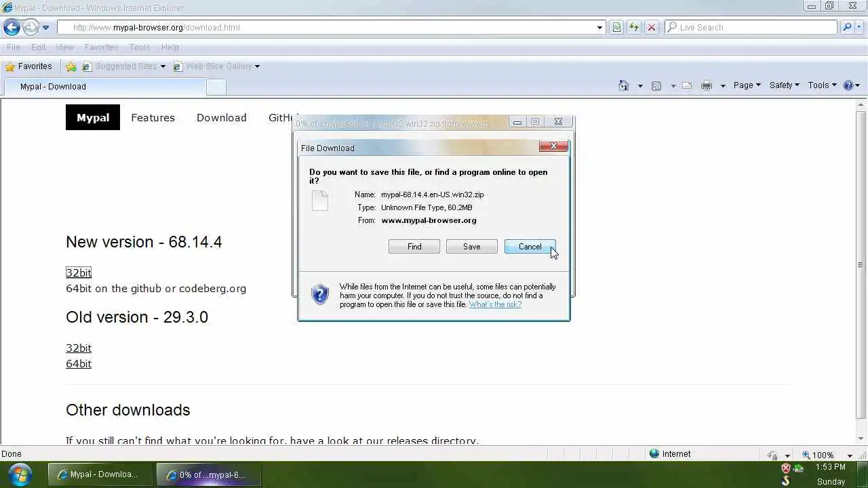Click the Compatibility View icon
Viewport: 868px width, 488px height.
(616, 28)
